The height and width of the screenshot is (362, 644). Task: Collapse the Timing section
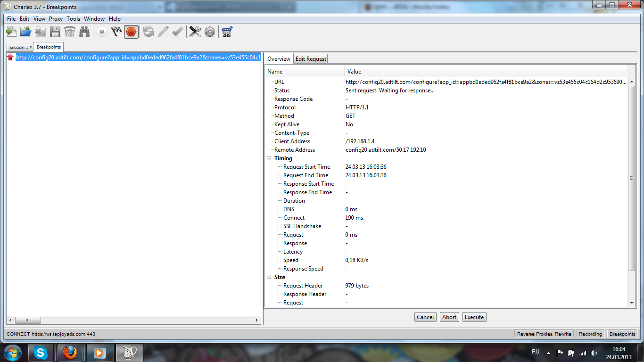(x=269, y=158)
